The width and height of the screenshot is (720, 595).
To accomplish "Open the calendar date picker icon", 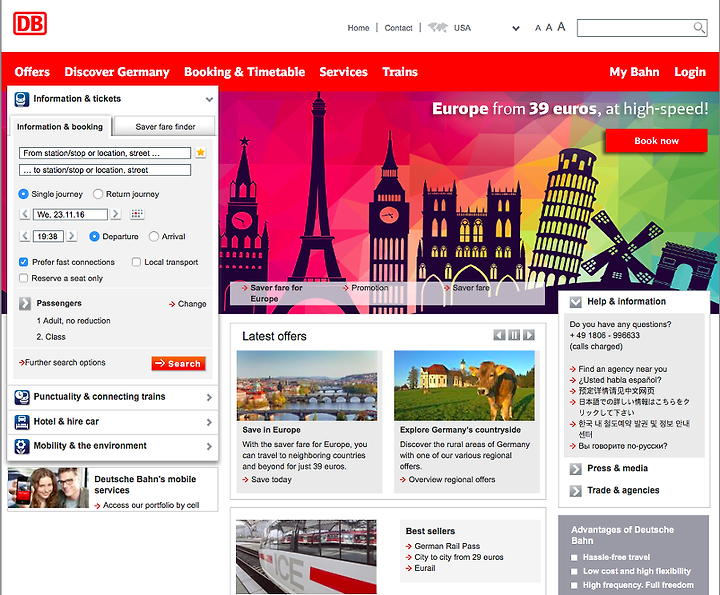I will [137, 214].
